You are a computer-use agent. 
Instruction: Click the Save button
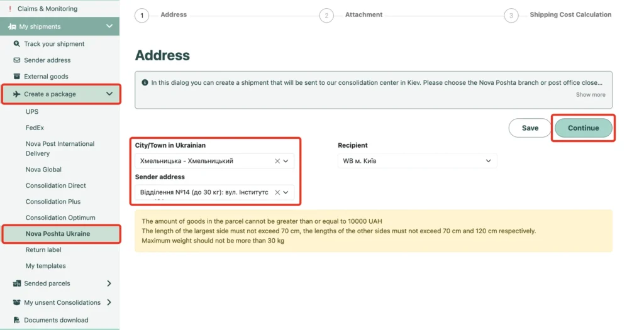[x=530, y=128]
